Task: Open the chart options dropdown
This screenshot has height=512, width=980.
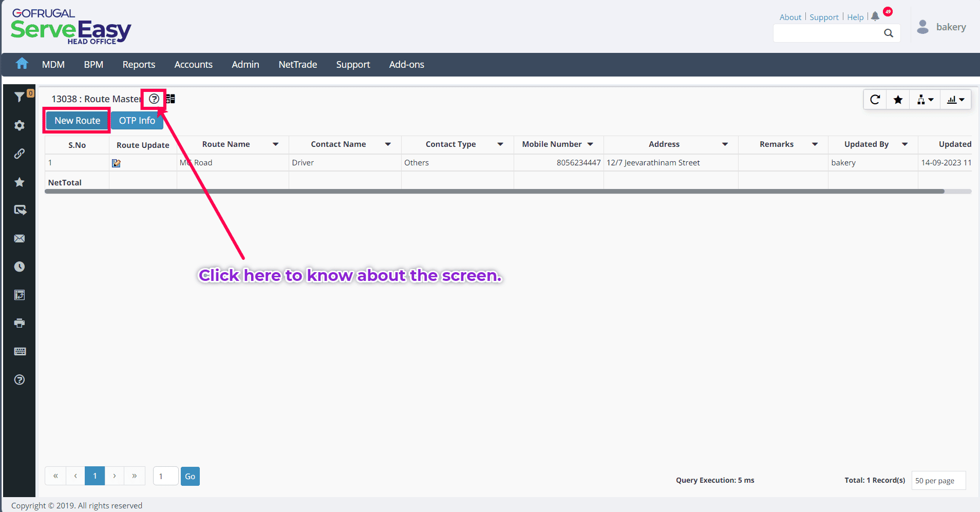Action: click(956, 100)
